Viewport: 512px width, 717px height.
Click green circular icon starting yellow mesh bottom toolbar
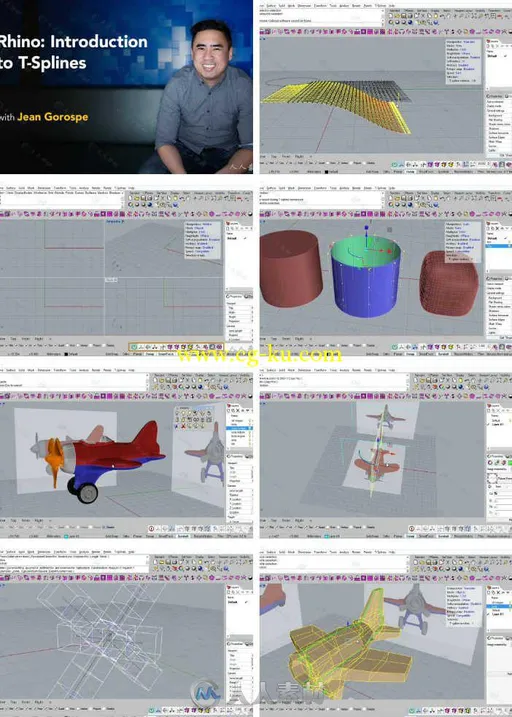(395, 164)
